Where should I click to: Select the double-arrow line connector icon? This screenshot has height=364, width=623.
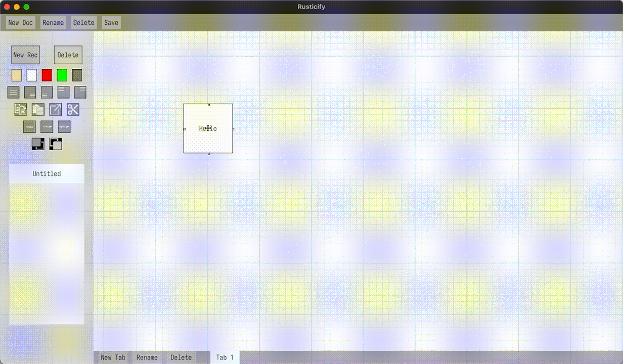[x=64, y=127]
